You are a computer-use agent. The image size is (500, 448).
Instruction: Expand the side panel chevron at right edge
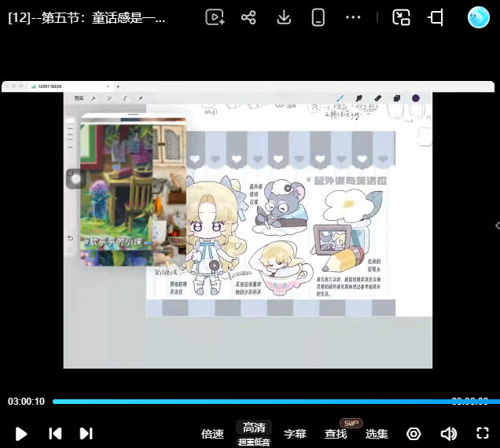tap(498, 226)
